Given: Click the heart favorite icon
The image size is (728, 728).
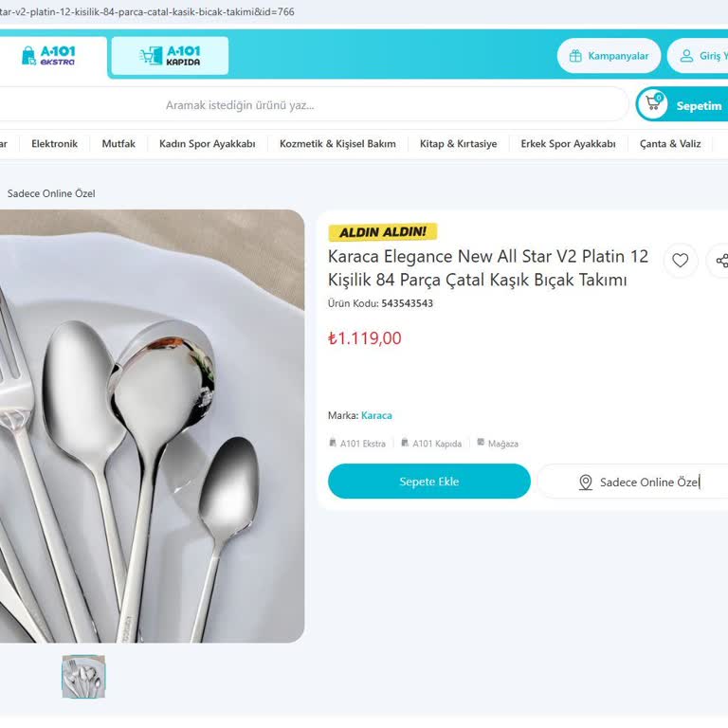Looking at the screenshot, I should click(680, 261).
